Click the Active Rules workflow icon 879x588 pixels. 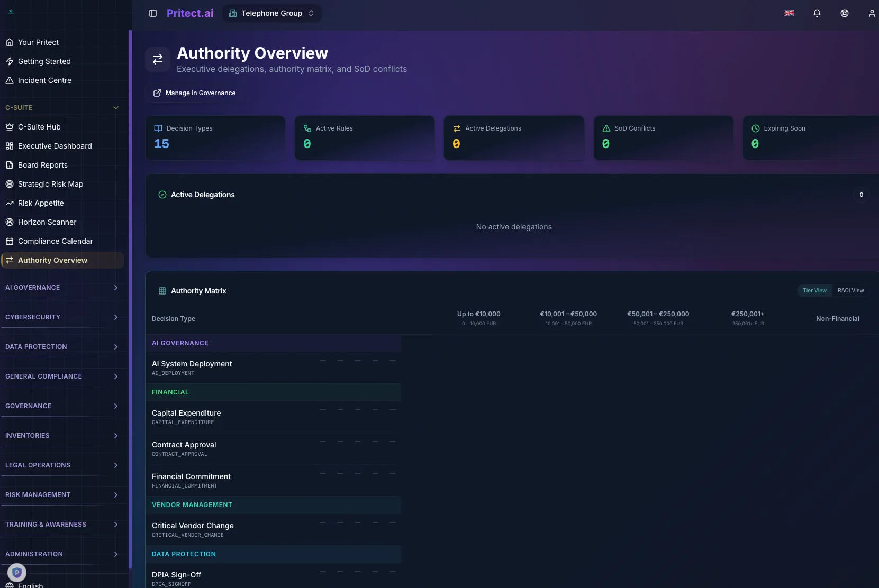click(x=307, y=128)
